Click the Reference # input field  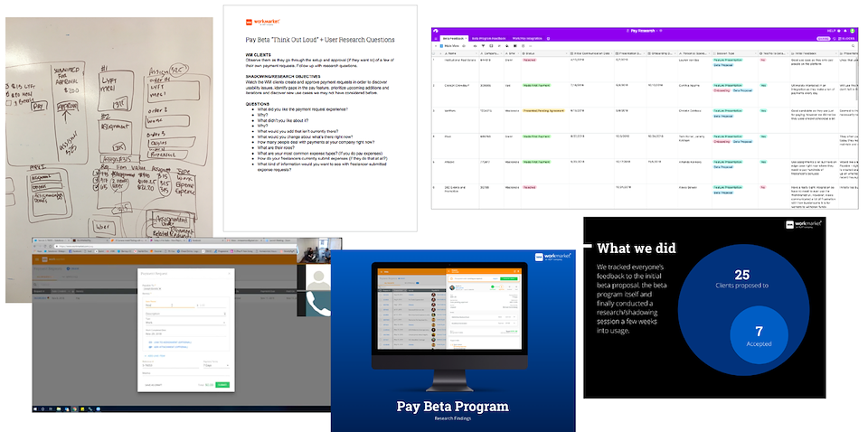pyautogui.click(x=171, y=365)
